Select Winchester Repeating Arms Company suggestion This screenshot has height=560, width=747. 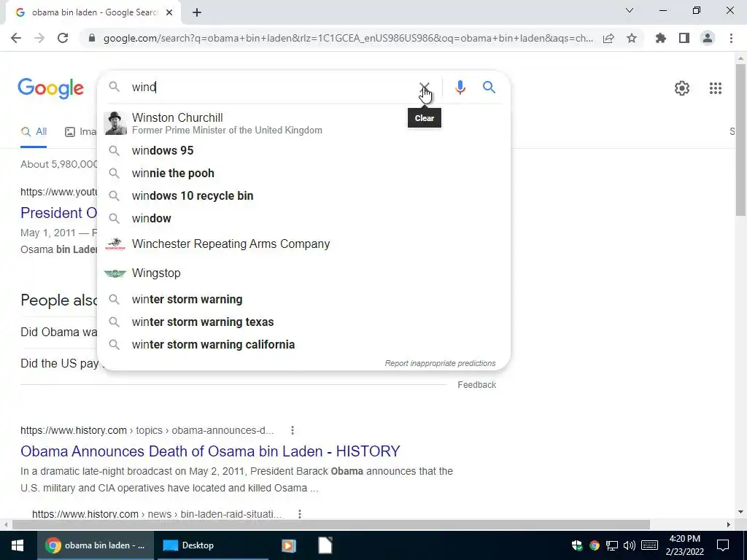(303, 244)
